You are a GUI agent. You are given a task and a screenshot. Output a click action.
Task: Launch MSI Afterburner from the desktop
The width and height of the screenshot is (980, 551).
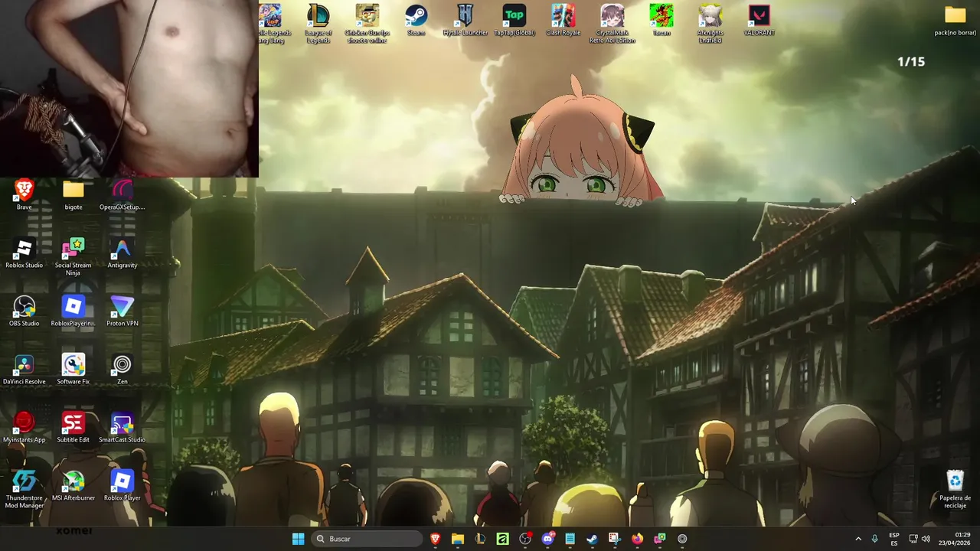[x=73, y=485]
